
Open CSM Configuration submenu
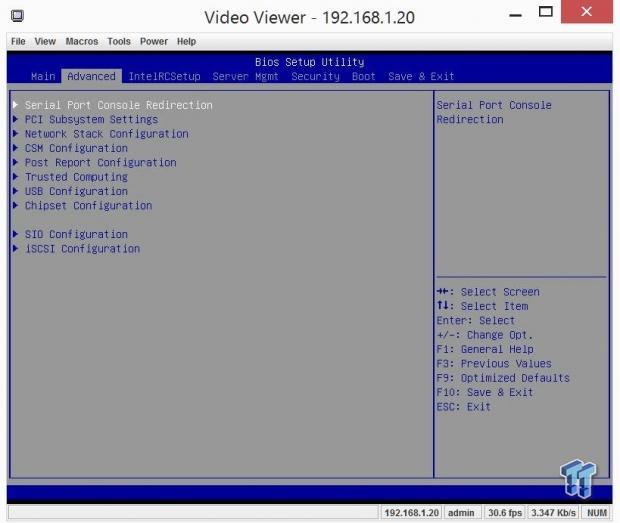click(76, 148)
